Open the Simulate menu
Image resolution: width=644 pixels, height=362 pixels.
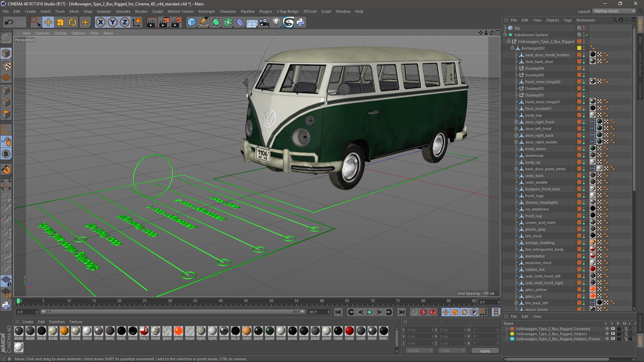pyautogui.click(x=123, y=11)
